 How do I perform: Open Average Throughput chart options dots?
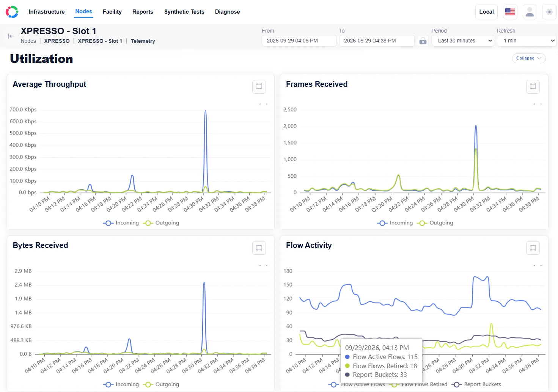pos(263,104)
